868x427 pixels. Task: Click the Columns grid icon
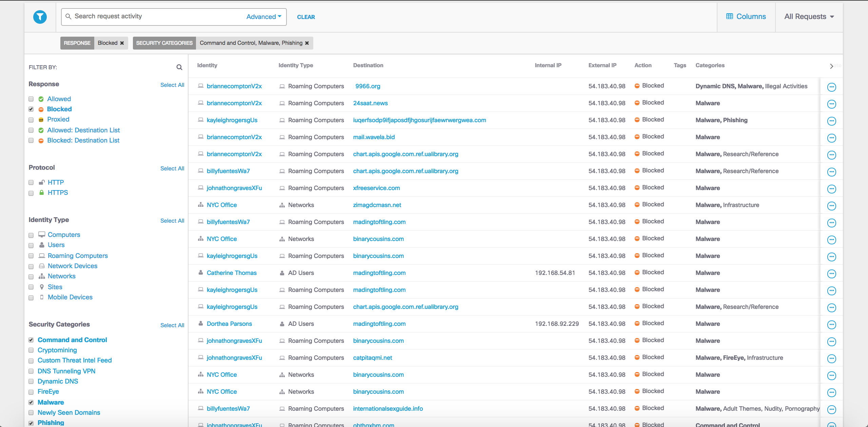click(729, 16)
